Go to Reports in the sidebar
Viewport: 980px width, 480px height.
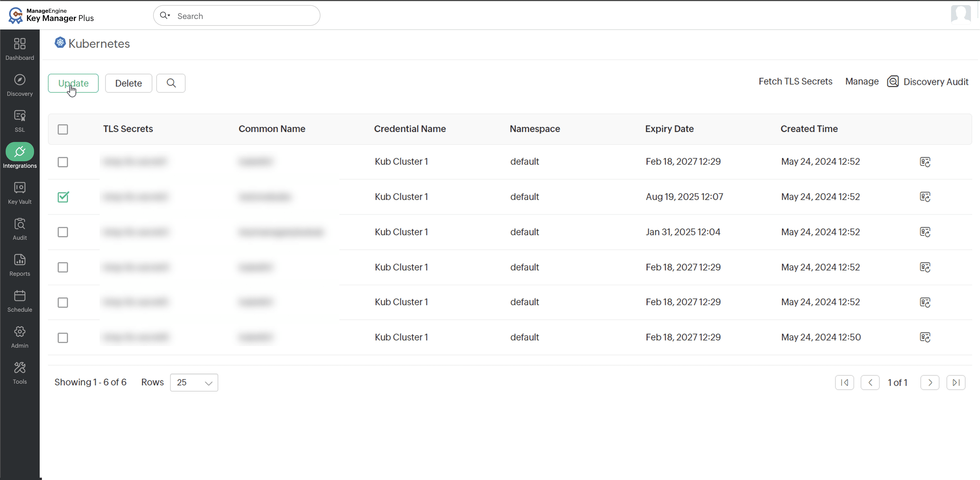(x=20, y=265)
